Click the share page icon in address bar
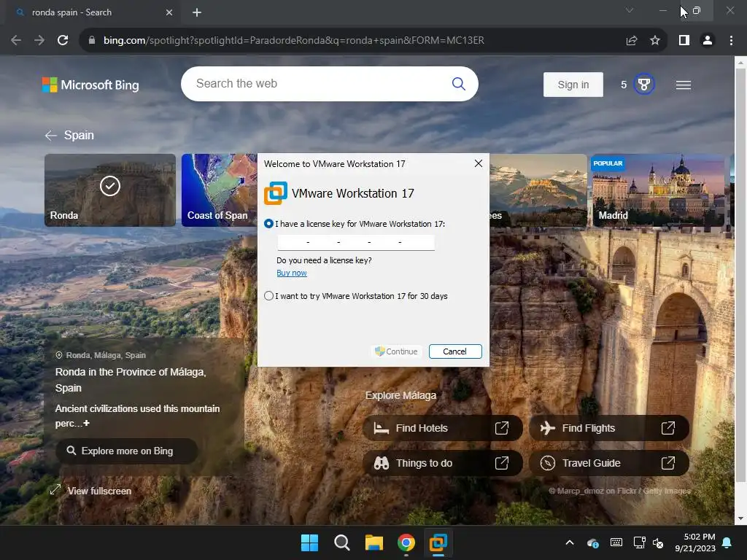This screenshot has width=747, height=560. 632,41
